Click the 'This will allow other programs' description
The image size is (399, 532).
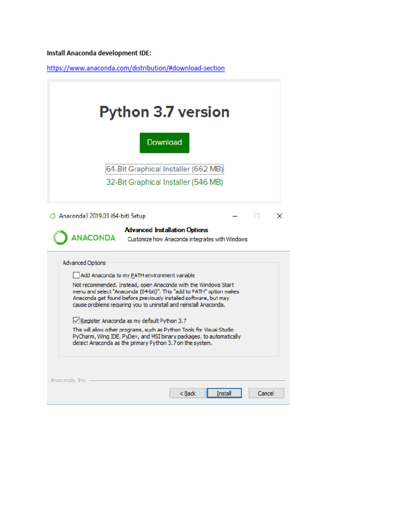pos(157,336)
